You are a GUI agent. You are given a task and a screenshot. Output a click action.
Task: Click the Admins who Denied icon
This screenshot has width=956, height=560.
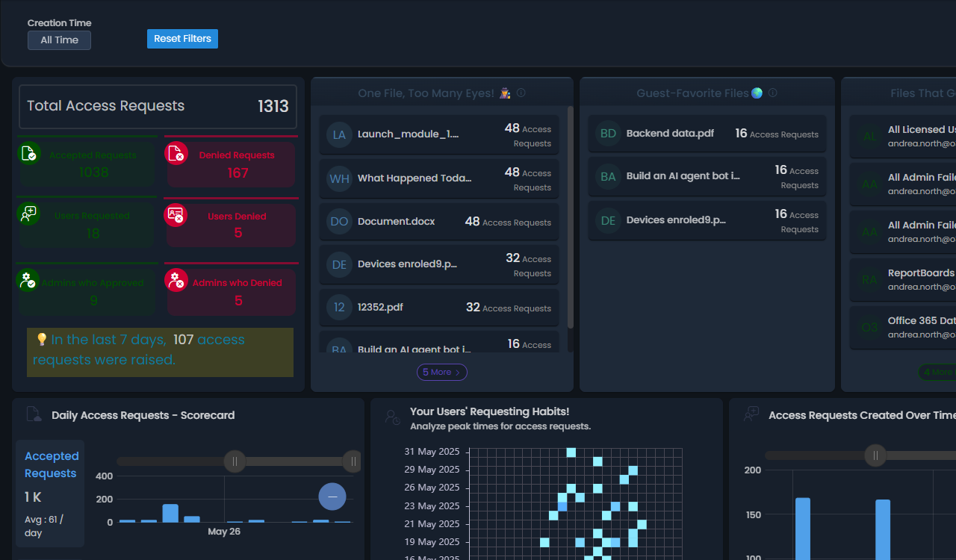(175, 280)
